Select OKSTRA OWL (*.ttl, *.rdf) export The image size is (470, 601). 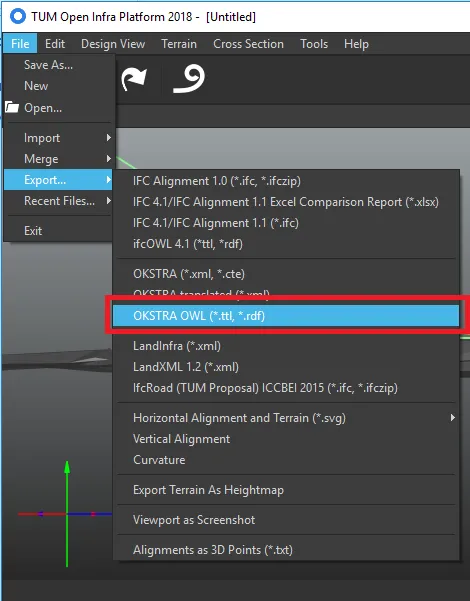point(286,316)
